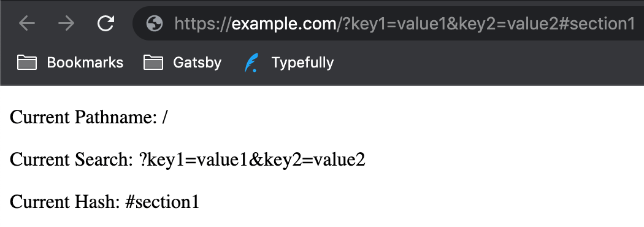
Task: Click the ?key1=value1&key2=value2 value on page
Action: (x=252, y=160)
